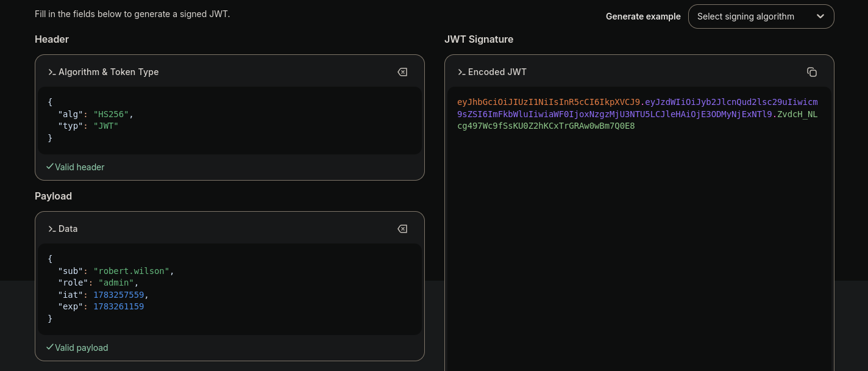Click the "JWT" typ value
The width and height of the screenshot is (868, 371).
pyautogui.click(x=106, y=126)
